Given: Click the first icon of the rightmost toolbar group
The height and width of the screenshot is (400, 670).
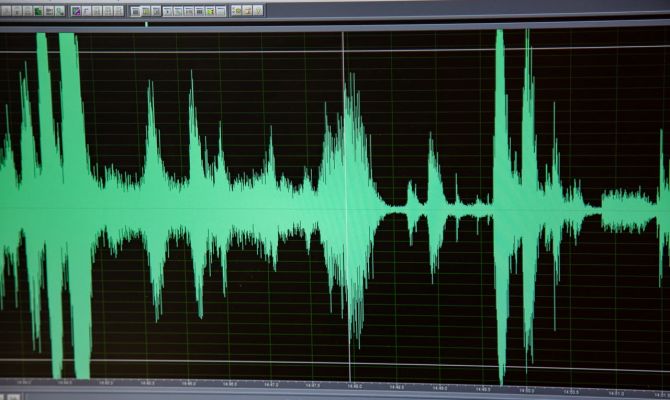Looking at the screenshot, I should 237,11.
